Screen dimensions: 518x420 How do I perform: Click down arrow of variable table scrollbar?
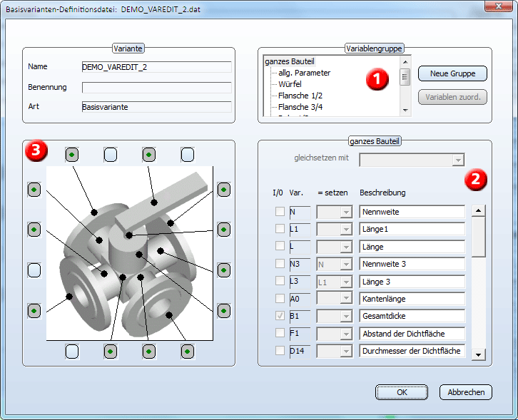479,354
